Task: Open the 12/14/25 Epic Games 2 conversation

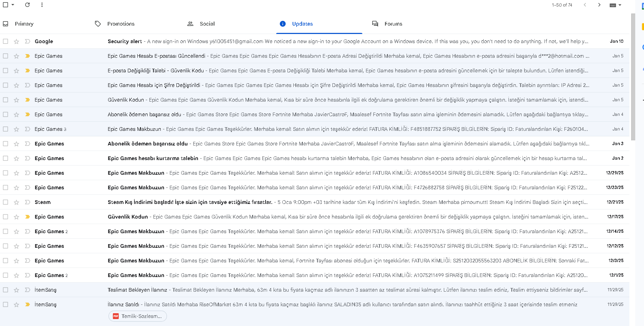Action: 315,231
